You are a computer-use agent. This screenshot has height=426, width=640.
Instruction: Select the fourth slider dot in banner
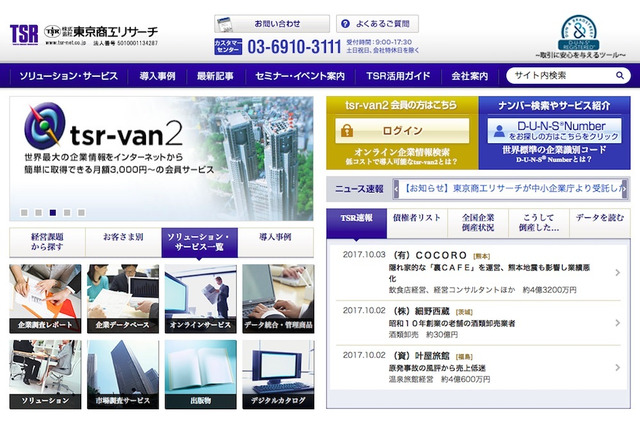pos(67,213)
